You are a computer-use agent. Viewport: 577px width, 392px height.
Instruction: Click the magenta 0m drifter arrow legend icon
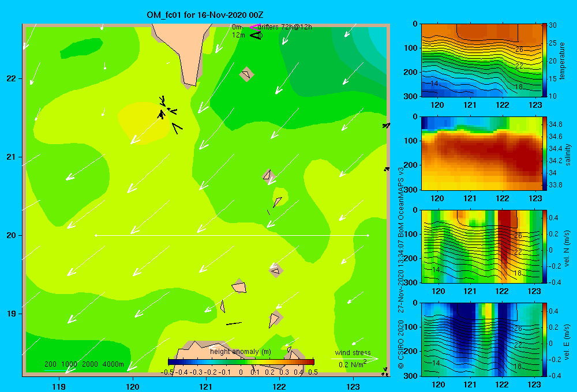255,27
